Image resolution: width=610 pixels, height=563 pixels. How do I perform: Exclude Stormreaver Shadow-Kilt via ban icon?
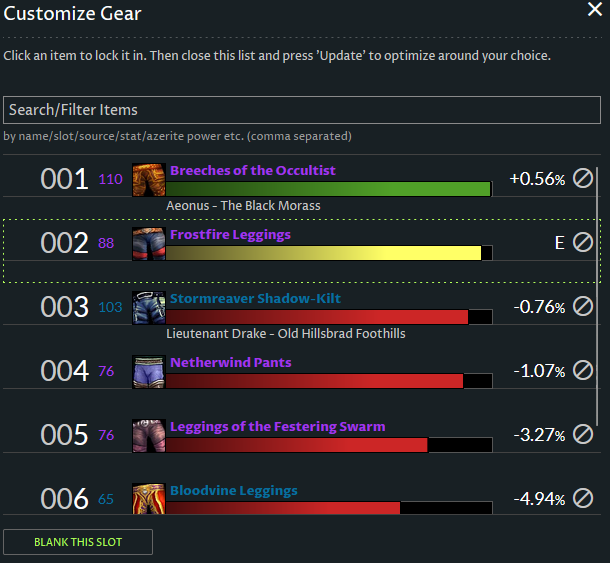[582, 307]
